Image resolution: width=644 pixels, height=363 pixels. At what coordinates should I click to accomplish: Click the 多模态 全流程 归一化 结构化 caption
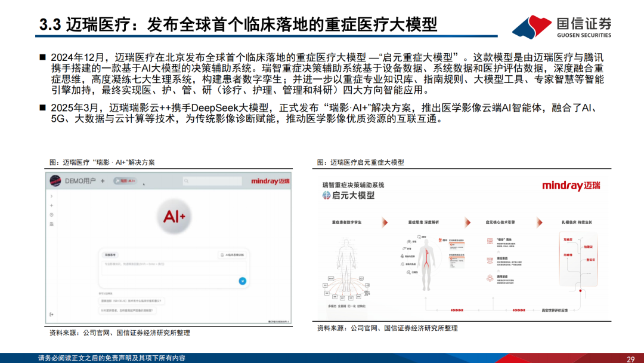(346, 306)
